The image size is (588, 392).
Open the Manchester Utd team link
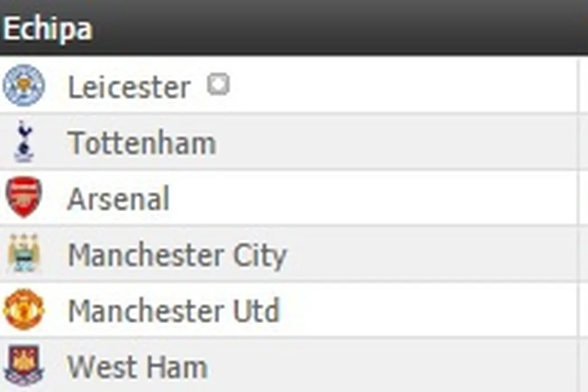pos(174,311)
